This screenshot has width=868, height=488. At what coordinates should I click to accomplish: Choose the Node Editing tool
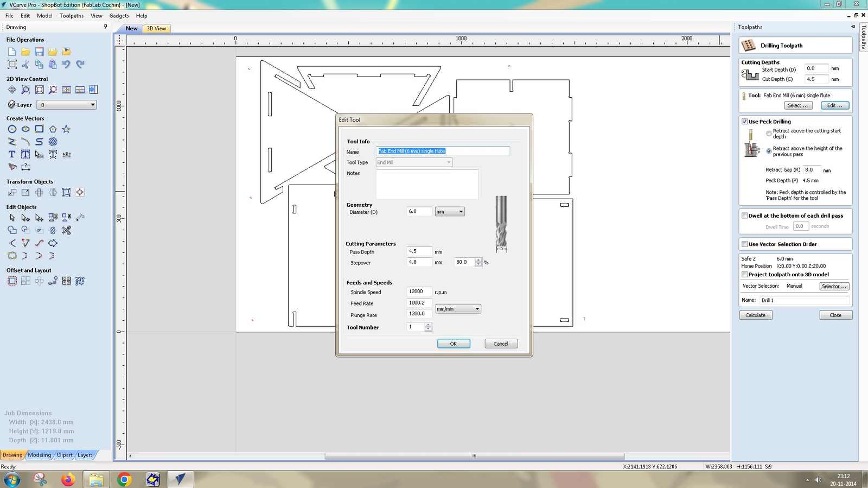coord(25,218)
